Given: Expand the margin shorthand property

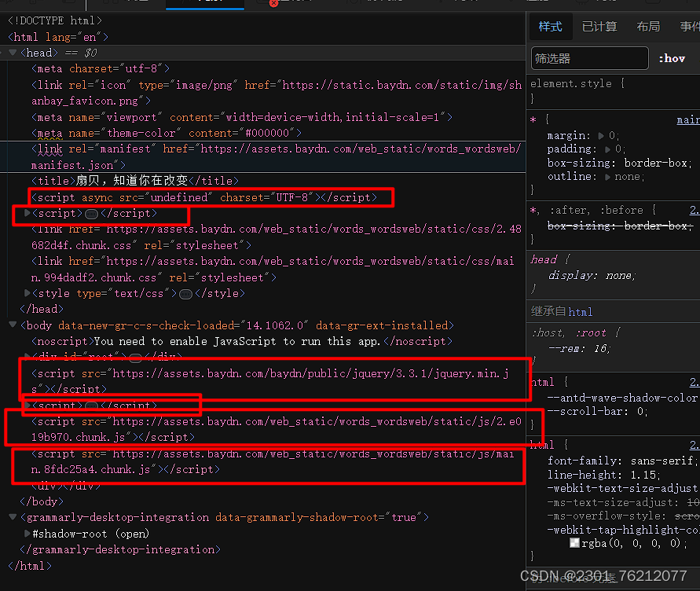Looking at the screenshot, I should point(601,135).
